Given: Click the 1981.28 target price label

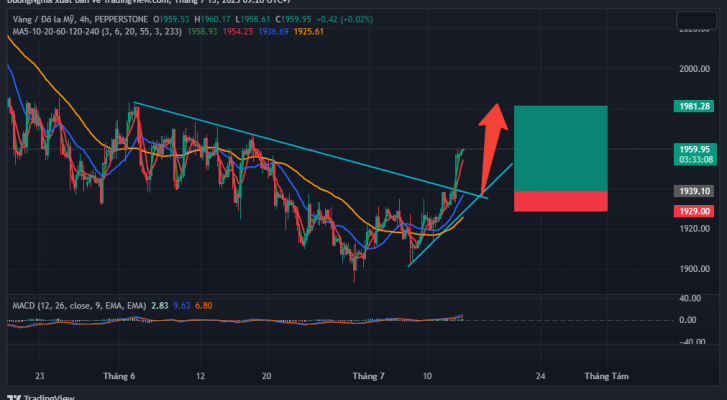Looking at the screenshot, I should (694, 106).
